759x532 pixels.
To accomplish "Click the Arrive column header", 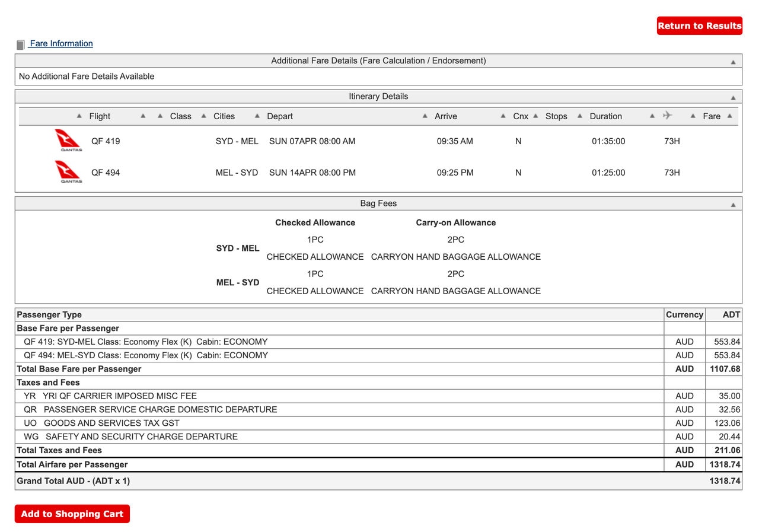I will (446, 116).
